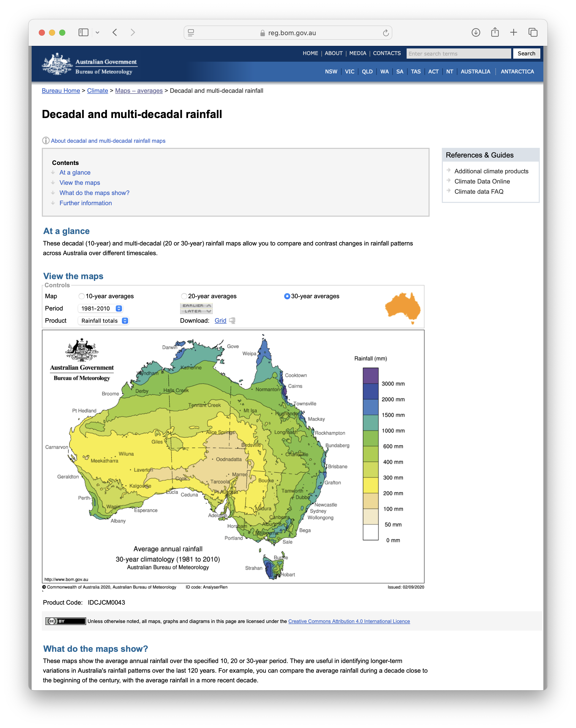Select the 20-year averages radio button

[x=184, y=296]
